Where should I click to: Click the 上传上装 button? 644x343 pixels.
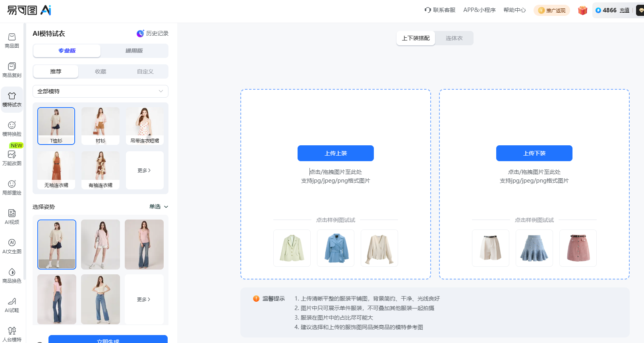point(336,153)
